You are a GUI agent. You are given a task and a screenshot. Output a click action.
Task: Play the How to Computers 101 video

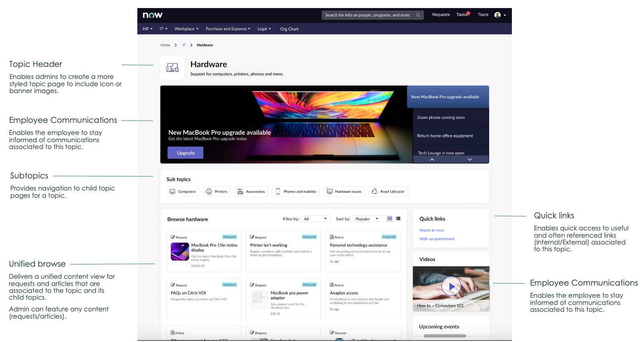[451, 286]
